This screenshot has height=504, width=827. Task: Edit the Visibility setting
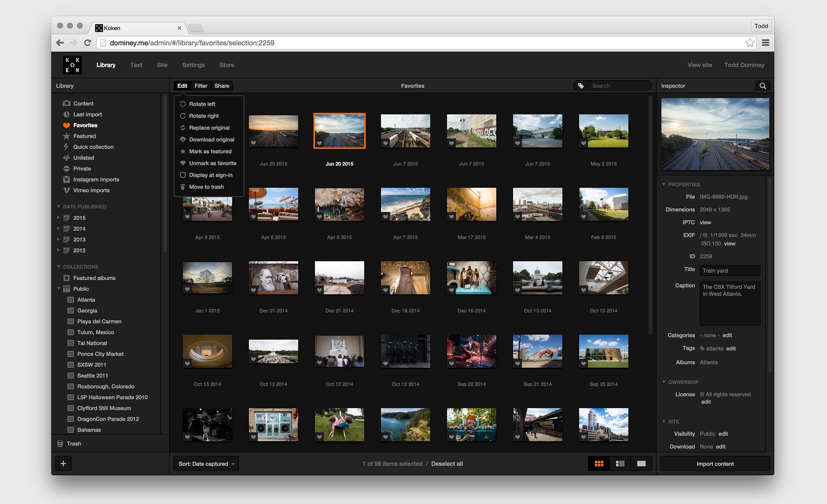point(723,434)
